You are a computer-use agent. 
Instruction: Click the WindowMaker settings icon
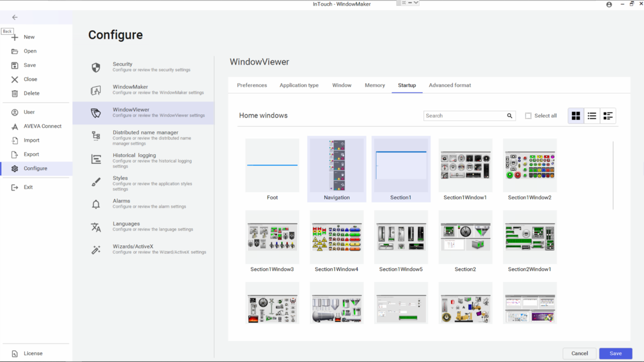pos(96,90)
